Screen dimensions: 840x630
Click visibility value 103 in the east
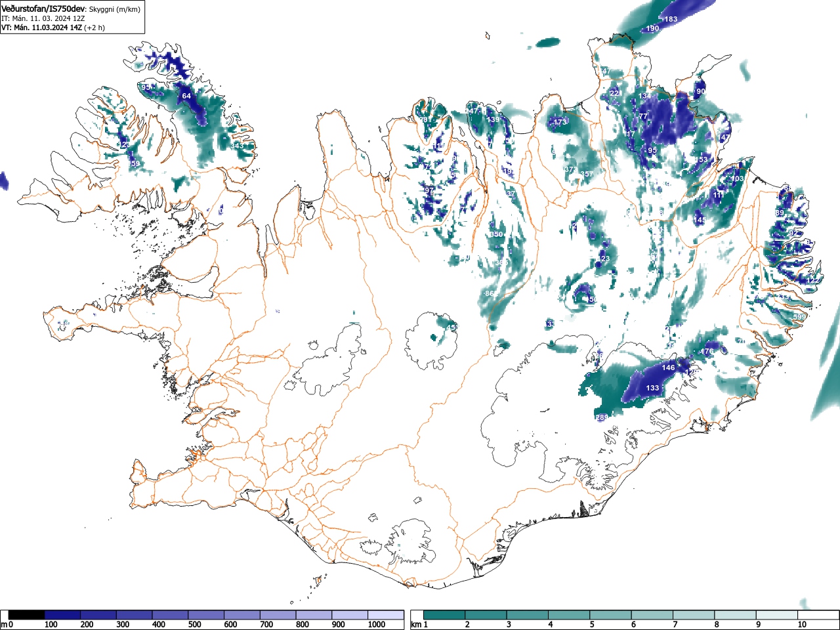[738, 178]
